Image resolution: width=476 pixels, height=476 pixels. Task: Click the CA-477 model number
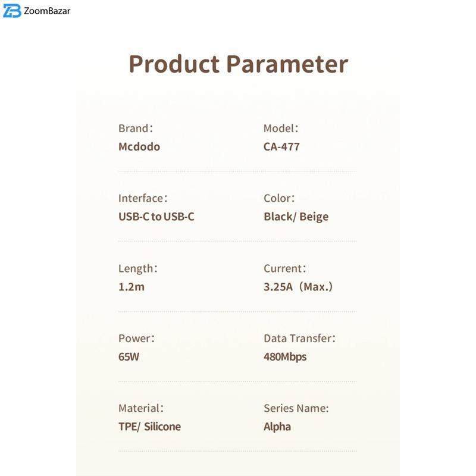point(281,146)
